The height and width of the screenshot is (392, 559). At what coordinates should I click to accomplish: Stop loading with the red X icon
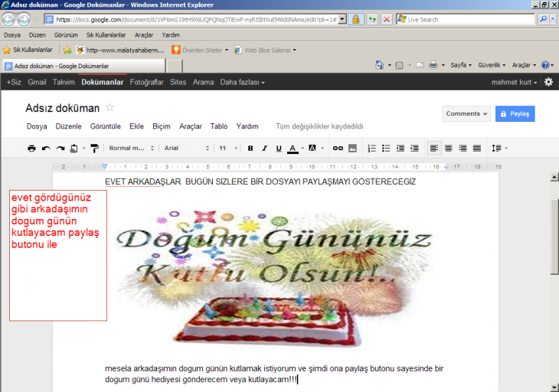387,19
